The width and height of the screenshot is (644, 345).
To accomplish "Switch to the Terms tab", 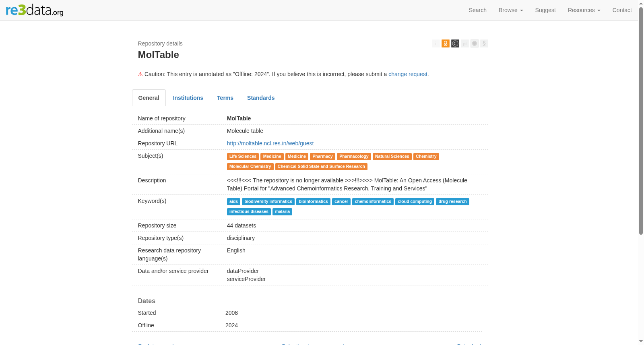I will 225,98.
